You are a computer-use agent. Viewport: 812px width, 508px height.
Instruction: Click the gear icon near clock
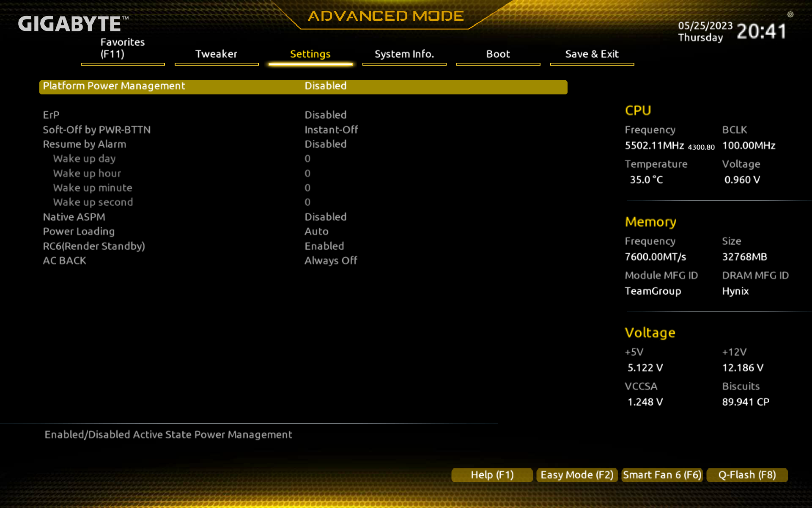click(x=790, y=14)
